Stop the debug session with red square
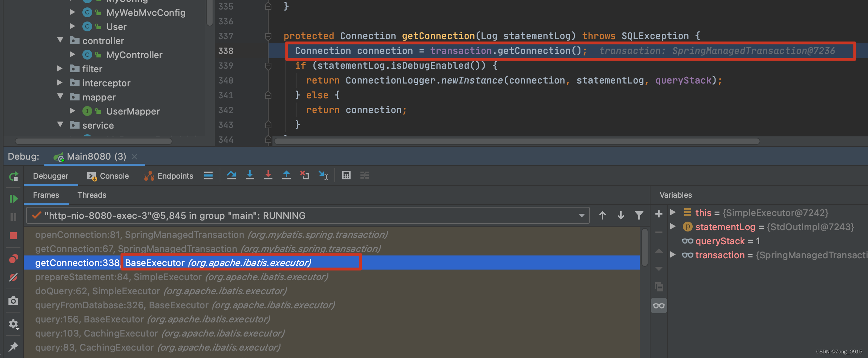Screen dimensions: 868x358 tap(13, 236)
